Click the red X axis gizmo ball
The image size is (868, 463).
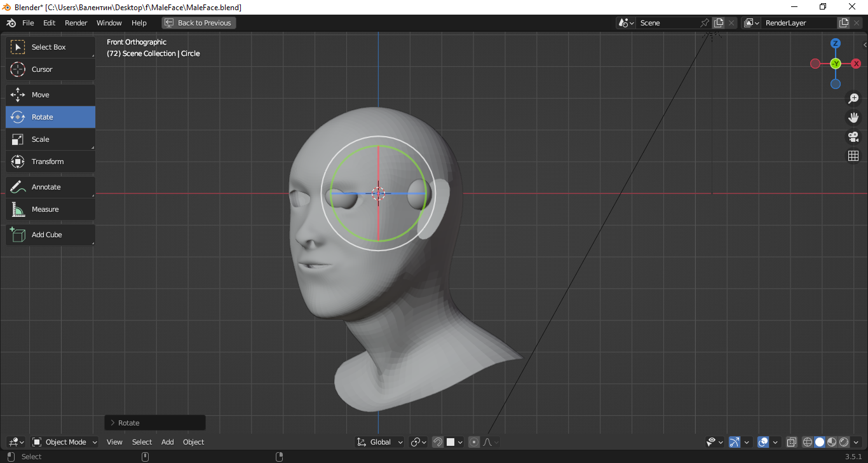[x=856, y=64]
